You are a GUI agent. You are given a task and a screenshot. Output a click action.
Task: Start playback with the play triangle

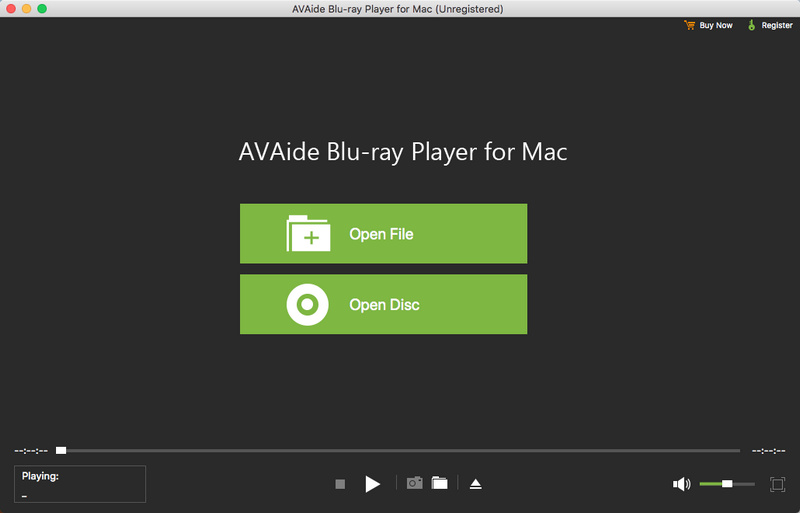tap(372, 483)
